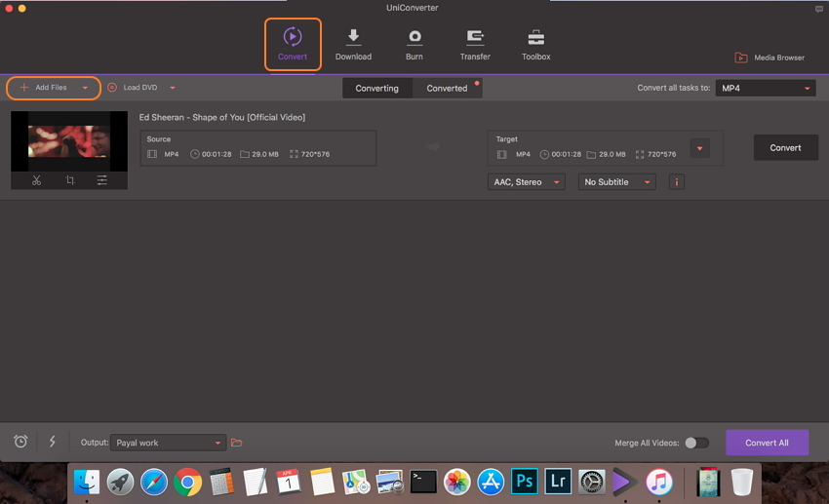This screenshot has width=829, height=504.
Task: Open Launchpad rocket in the dock
Action: (x=121, y=482)
